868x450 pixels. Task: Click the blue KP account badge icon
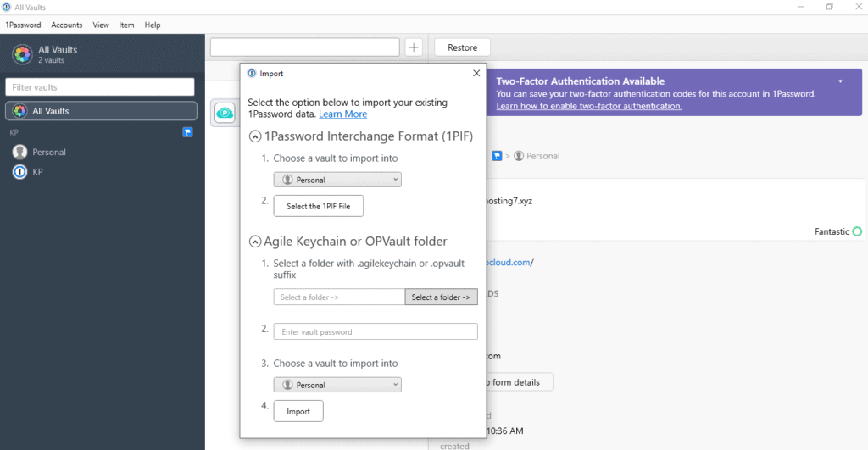click(x=187, y=132)
